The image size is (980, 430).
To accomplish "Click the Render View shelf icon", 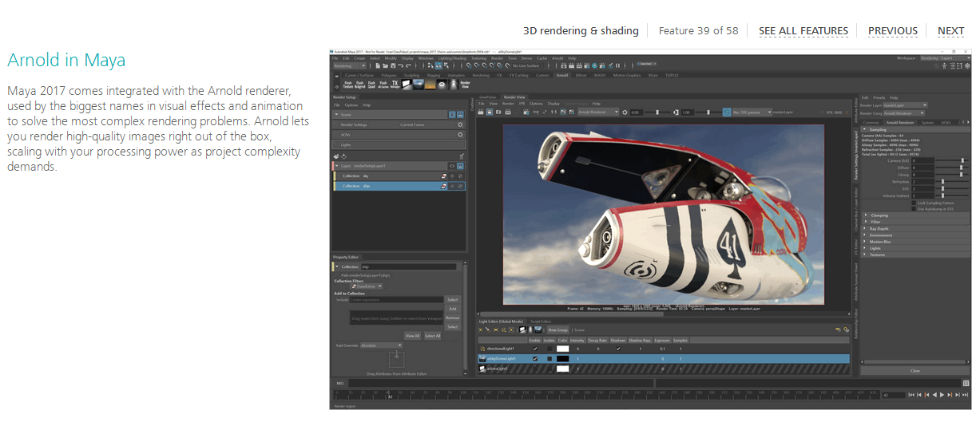I will 465,85.
